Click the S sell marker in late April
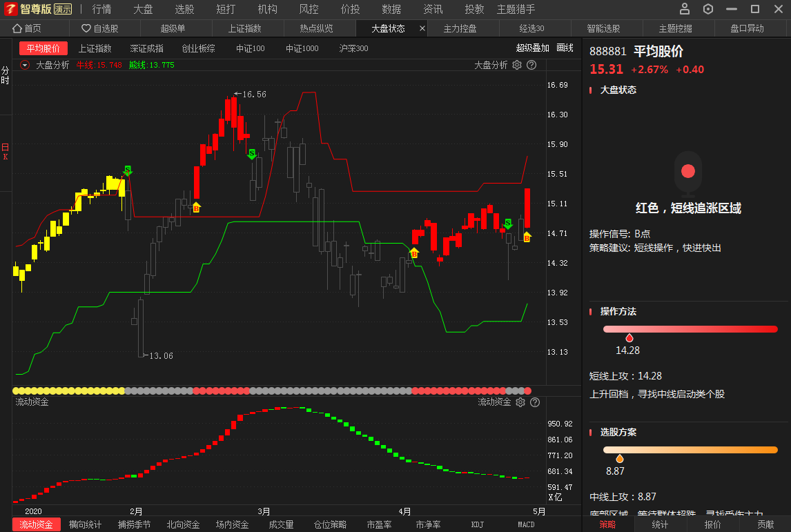The width and height of the screenshot is (791, 532). click(508, 224)
